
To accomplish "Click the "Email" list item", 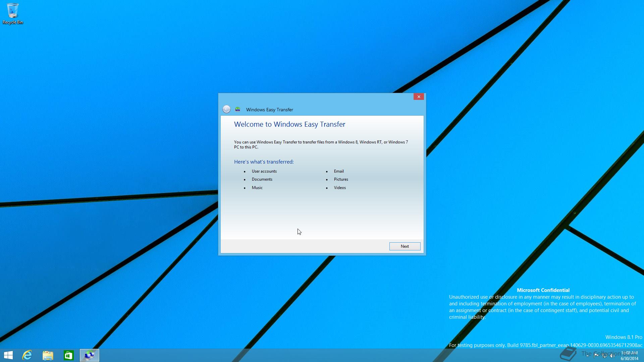I will (x=339, y=171).
